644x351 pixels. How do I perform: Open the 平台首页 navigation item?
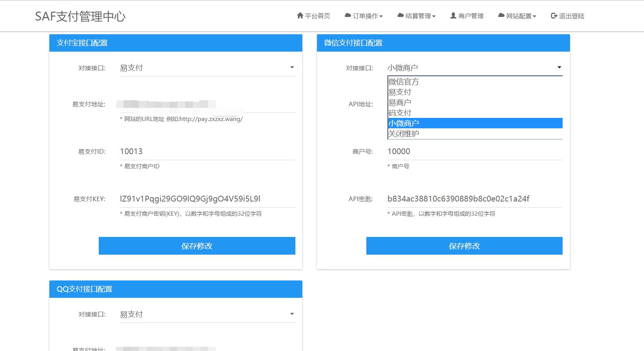(x=314, y=16)
